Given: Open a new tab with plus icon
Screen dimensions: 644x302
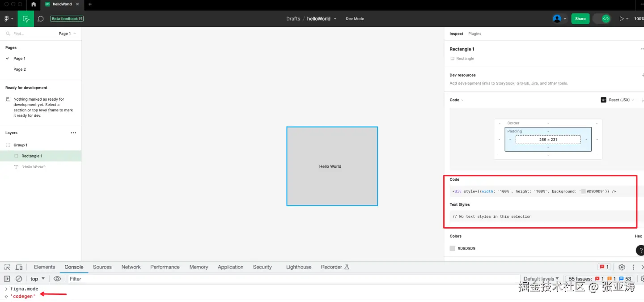Looking at the screenshot, I should (90, 4).
